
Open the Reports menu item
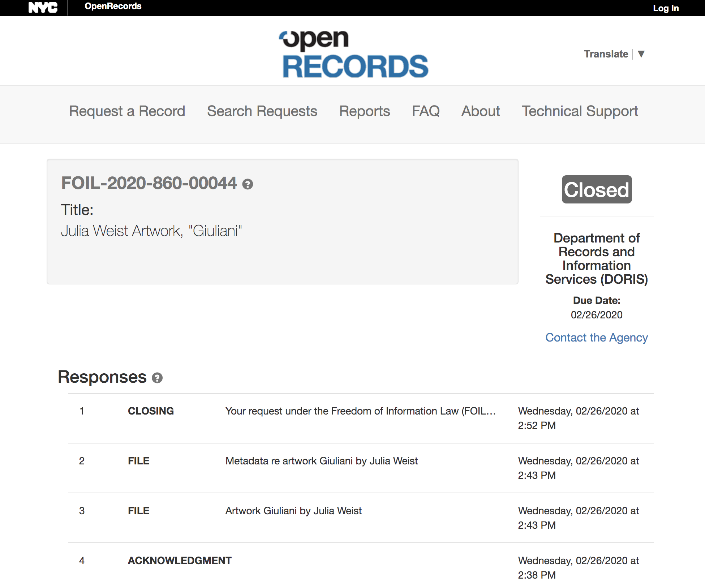point(364,111)
